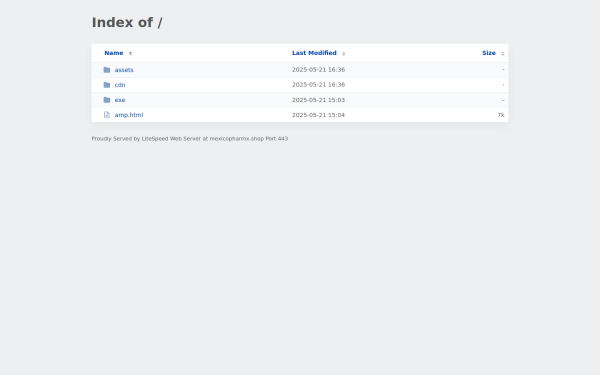Click the LiteSpeed Web Server footer text
The width and height of the screenshot is (600, 375).
(190, 139)
